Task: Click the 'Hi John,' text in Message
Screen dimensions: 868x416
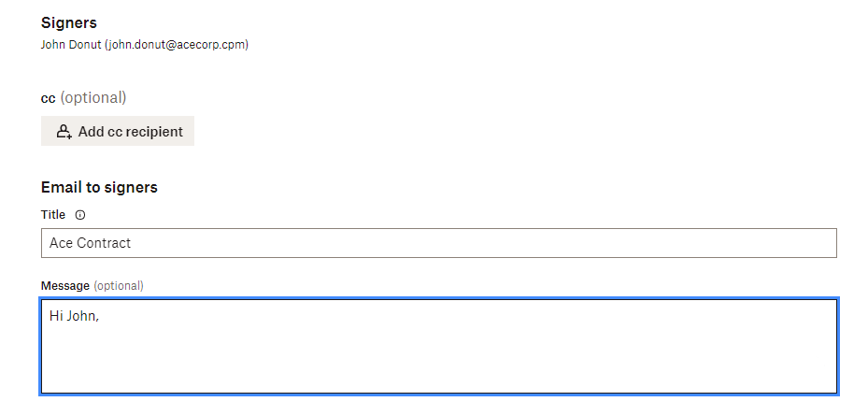Action: [x=74, y=316]
